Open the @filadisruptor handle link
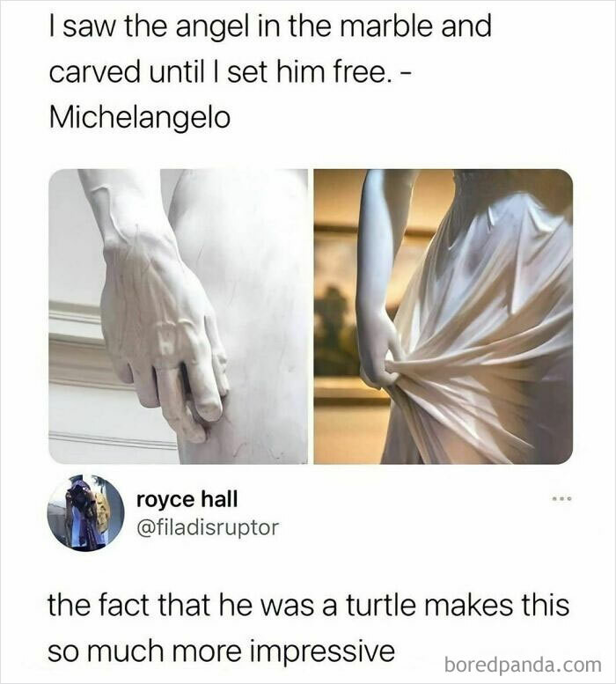 (208, 527)
